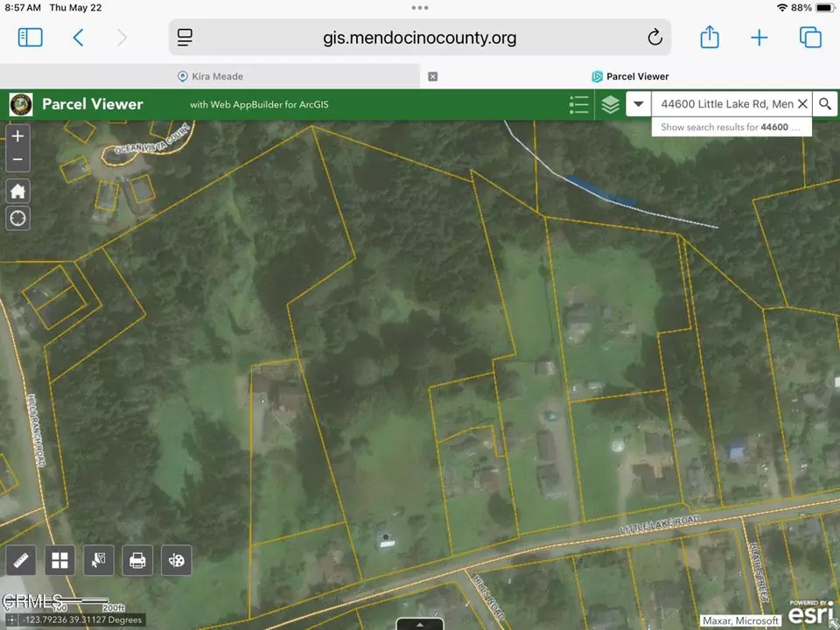Open the Legend list panel
The image size is (840, 630).
coord(578,105)
